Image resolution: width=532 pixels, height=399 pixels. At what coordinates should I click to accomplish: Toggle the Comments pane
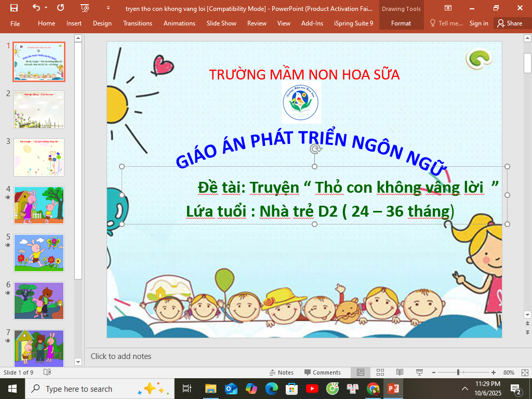[323, 373]
